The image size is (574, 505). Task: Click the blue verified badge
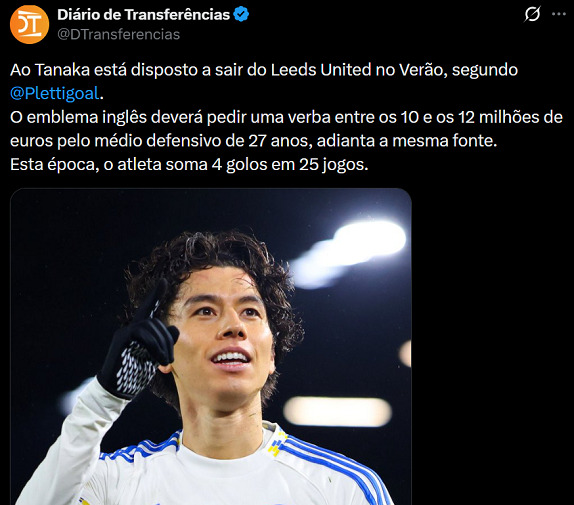[x=241, y=14]
